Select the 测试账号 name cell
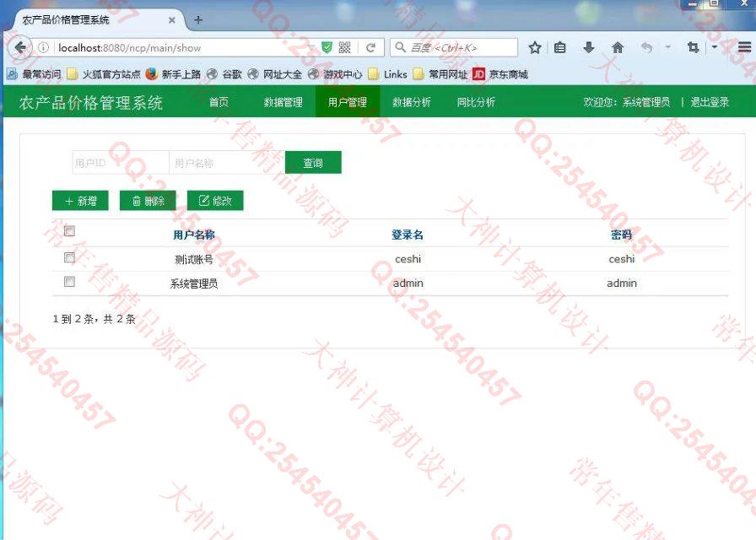The width and height of the screenshot is (756, 540). pyautogui.click(x=194, y=259)
